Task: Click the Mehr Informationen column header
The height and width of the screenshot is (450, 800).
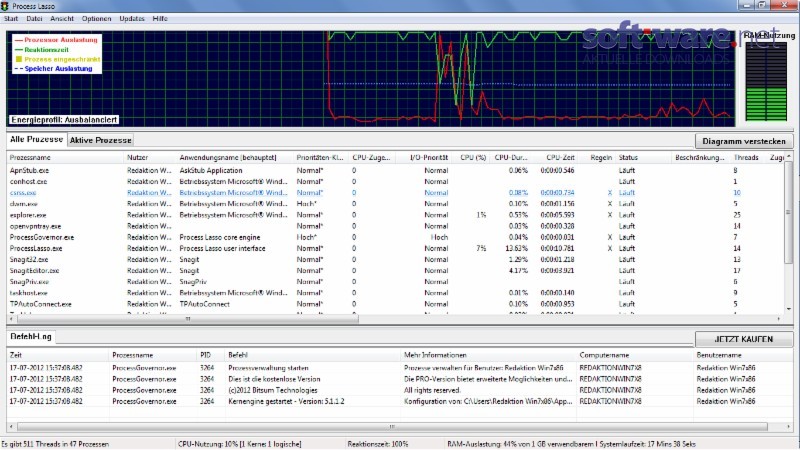Action: [x=488, y=355]
